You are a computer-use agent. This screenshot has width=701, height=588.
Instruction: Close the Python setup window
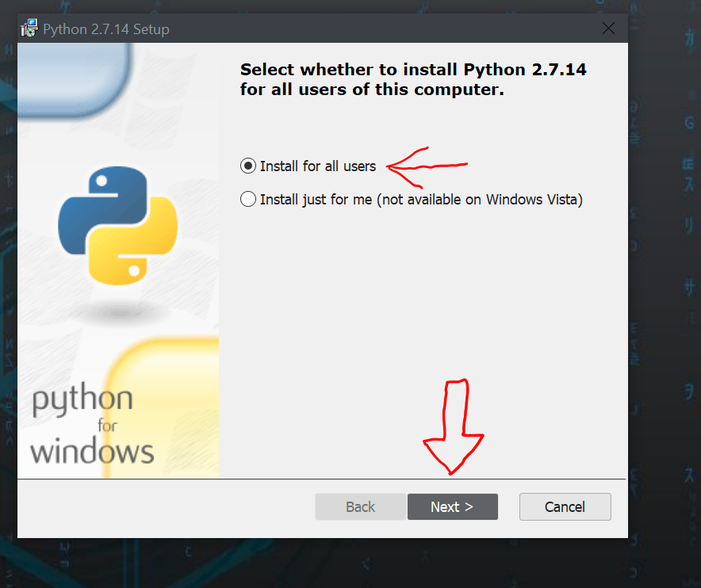(x=608, y=28)
